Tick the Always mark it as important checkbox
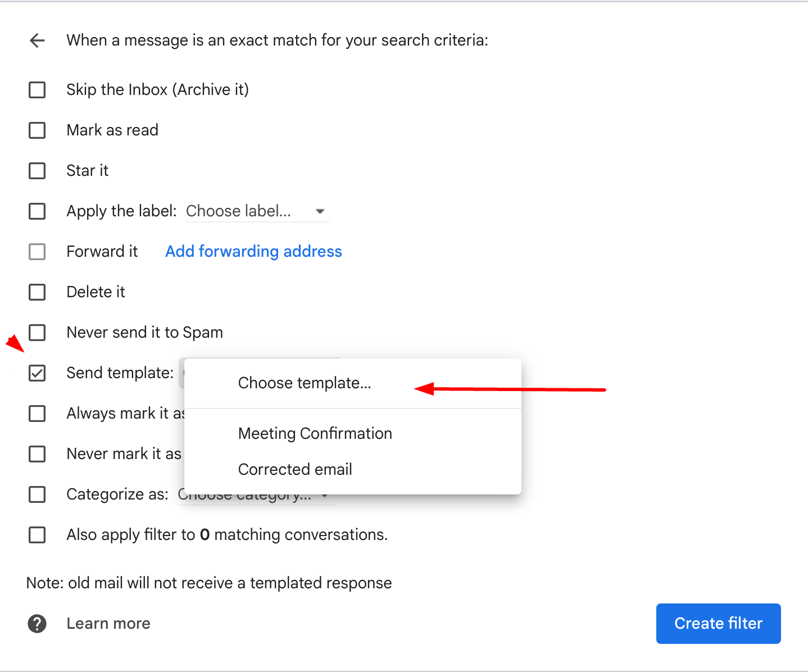This screenshot has width=808, height=672. click(37, 414)
